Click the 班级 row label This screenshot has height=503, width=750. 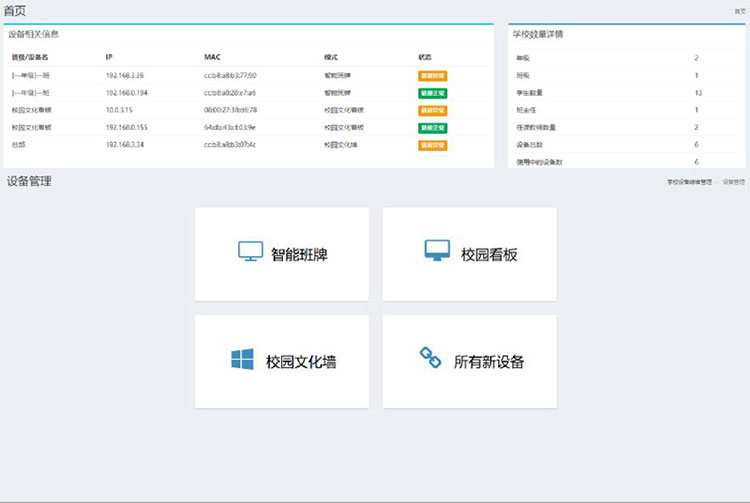pos(522,76)
